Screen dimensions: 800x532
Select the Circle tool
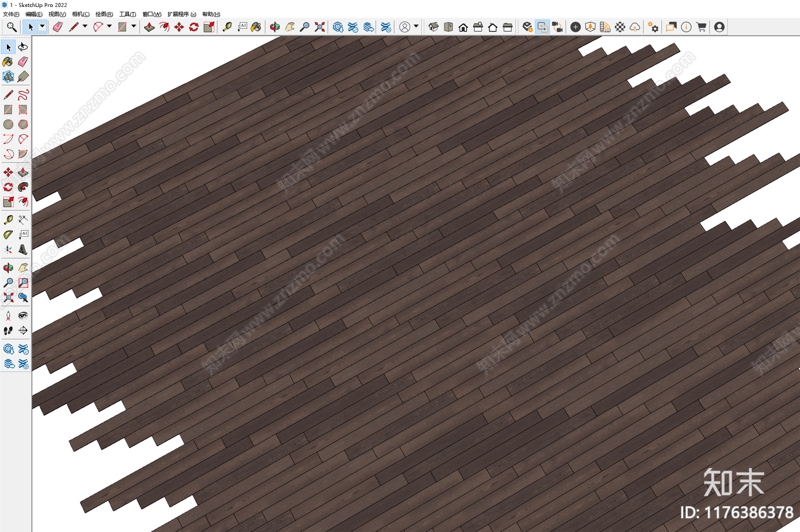click(x=8, y=124)
